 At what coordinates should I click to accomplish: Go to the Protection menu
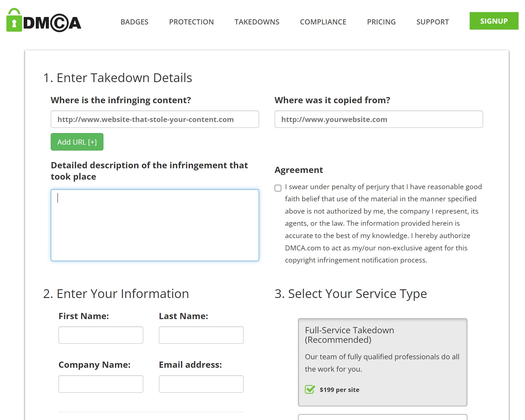(x=191, y=22)
